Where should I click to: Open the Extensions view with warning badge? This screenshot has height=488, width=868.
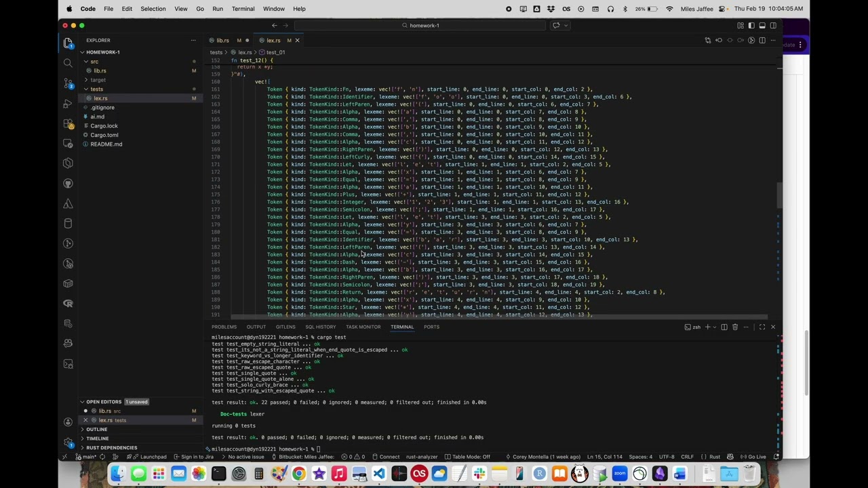[x=68, y=123]
